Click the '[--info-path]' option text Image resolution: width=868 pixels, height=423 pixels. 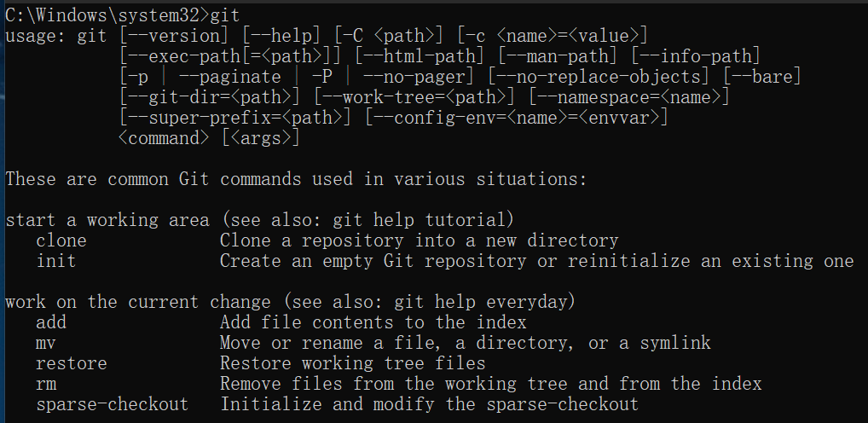click(696, 56)
